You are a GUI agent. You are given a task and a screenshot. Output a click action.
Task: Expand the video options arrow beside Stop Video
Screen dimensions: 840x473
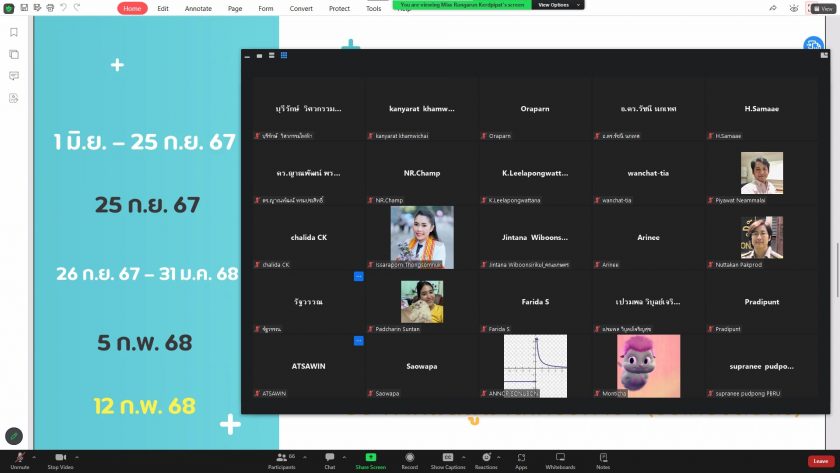point(80,455)
